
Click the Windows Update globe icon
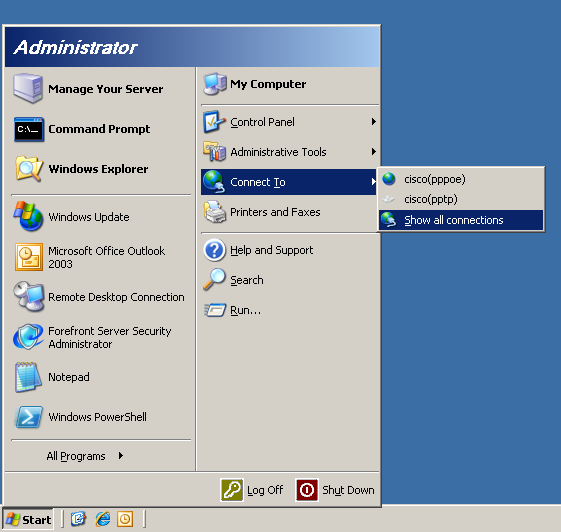point(28,216)
